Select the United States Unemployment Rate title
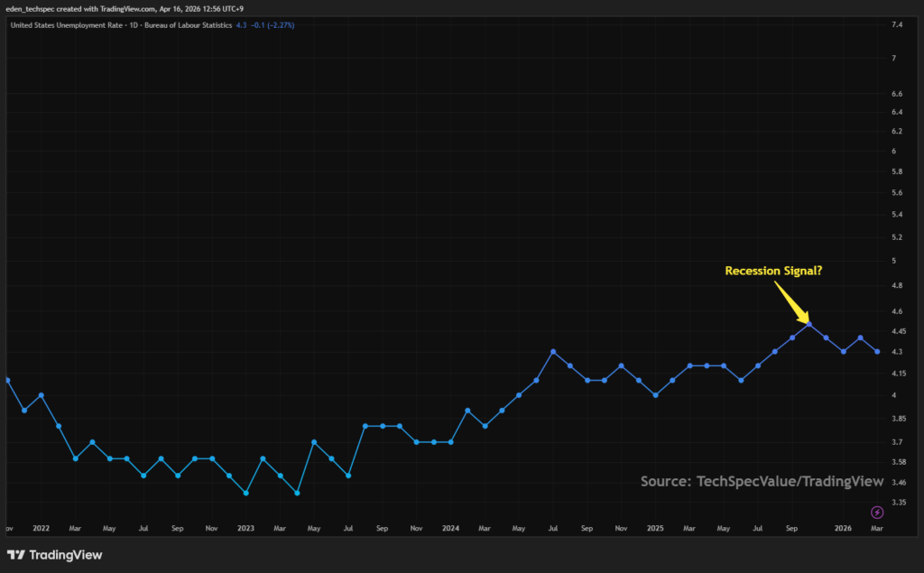Viewport: 924px width, 573px height. [67, 25]
